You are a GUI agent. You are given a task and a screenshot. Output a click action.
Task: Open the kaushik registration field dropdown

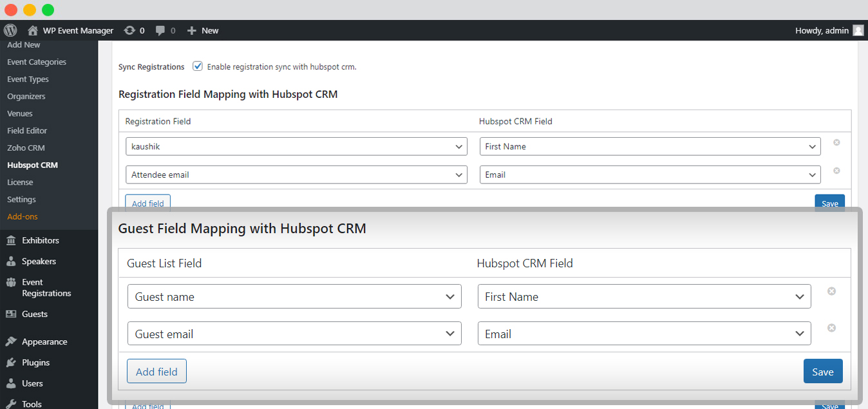(296, 146)
